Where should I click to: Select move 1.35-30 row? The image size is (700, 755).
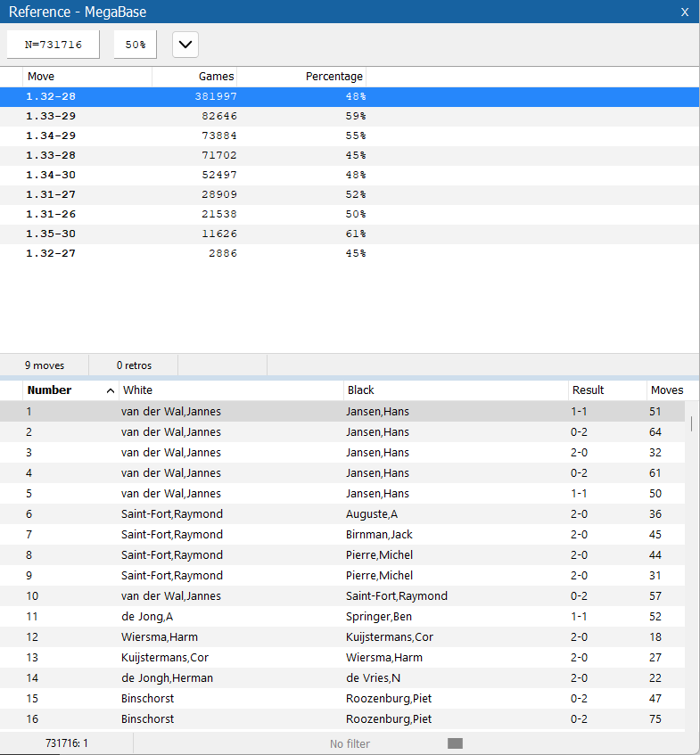click(x=350, y=234)
